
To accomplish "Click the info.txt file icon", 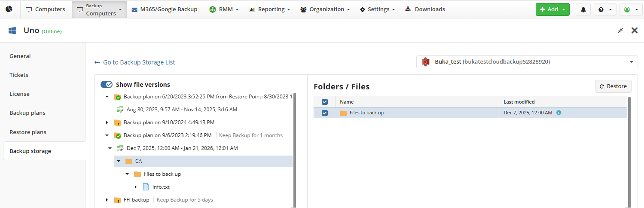I will [146, 187].
